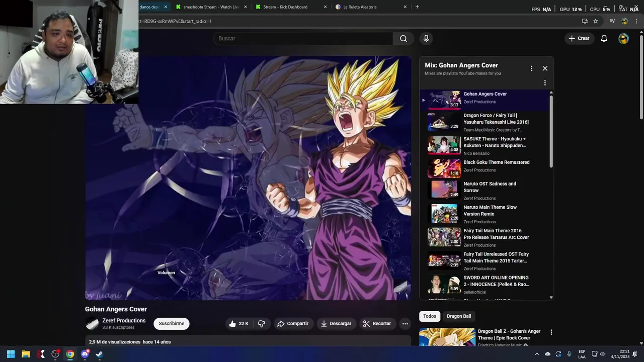Image resolution: width=644 pixels, height=362 pixels.
Task: Subscribe with the Suscribirme button
Action: [x=172, y=324]
